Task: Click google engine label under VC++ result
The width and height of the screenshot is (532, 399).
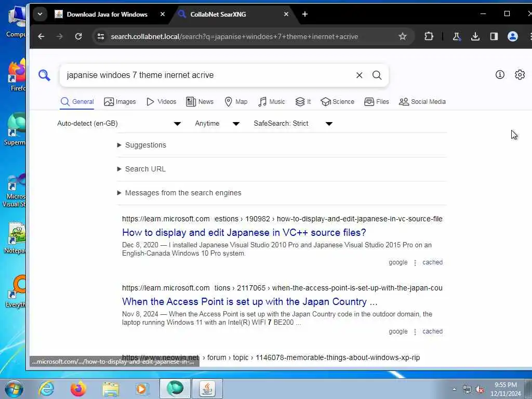Action: (398, 262)
